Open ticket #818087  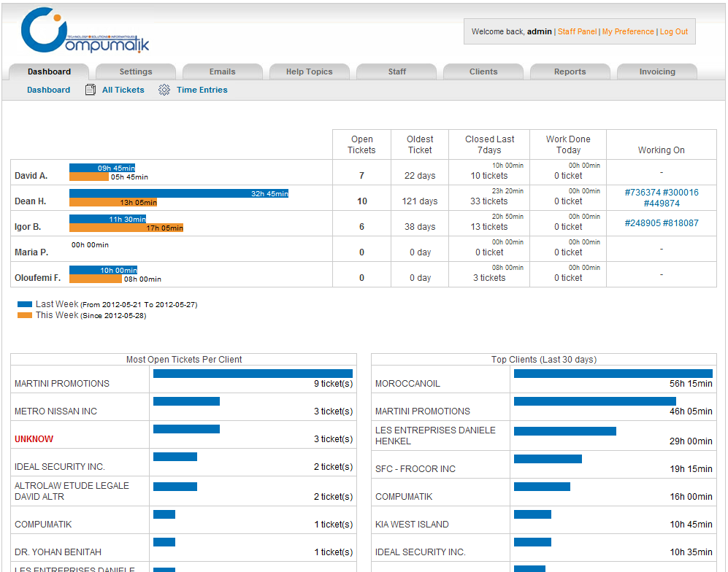tap(681, 223)
